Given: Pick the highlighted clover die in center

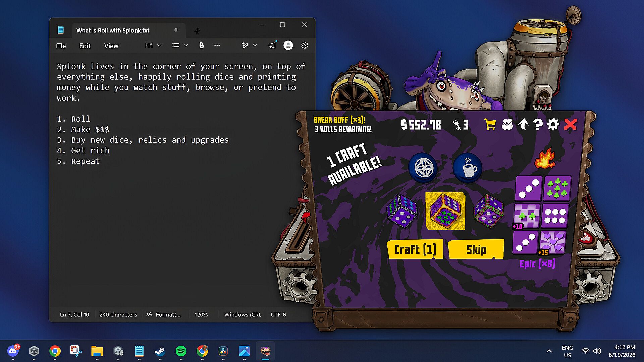Looking at the screenshot, I should (445, 211).
